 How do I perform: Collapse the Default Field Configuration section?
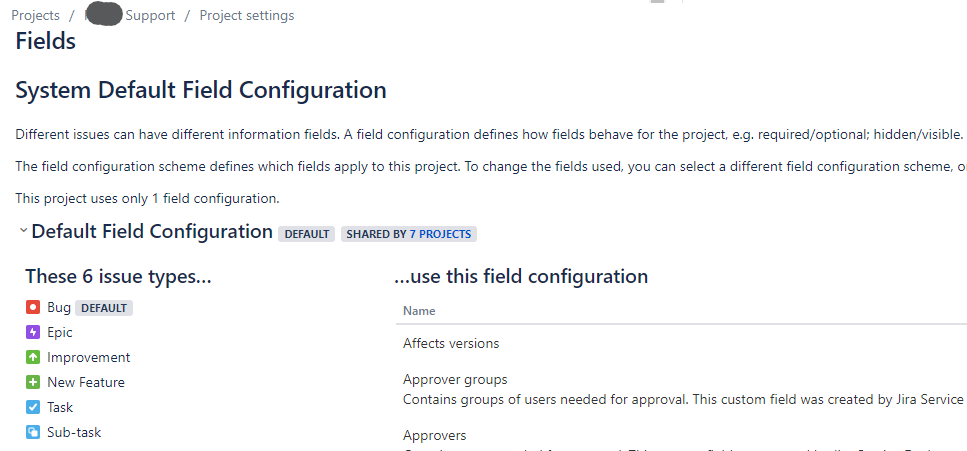tap(23, 231)
